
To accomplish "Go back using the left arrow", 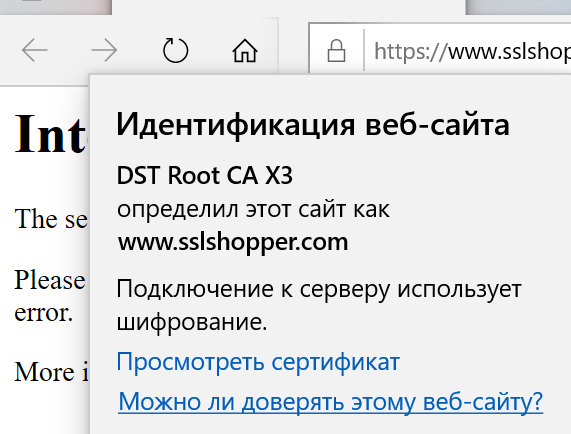I will pyautogui.click(x=35, y=50).
